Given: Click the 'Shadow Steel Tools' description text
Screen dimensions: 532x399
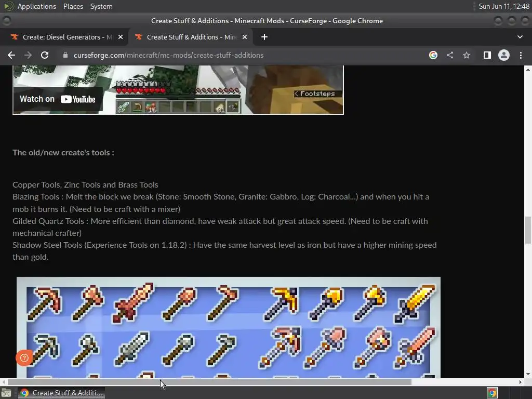Looking at the screenshot, I should point(224,251).
